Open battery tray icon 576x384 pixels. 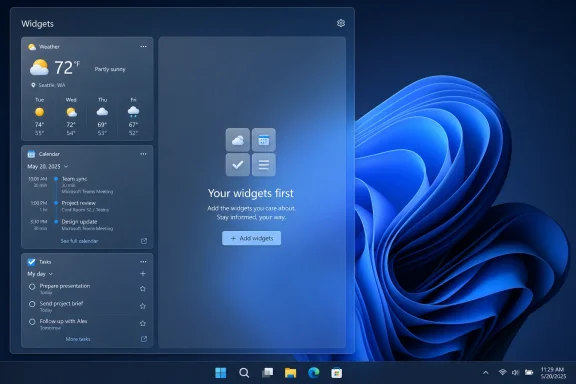(529, 372)
